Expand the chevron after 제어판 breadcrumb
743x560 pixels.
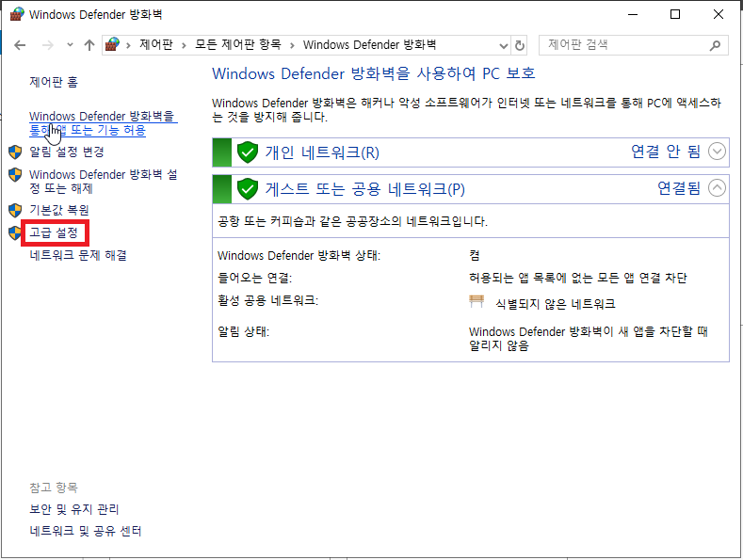pos(185,45)
